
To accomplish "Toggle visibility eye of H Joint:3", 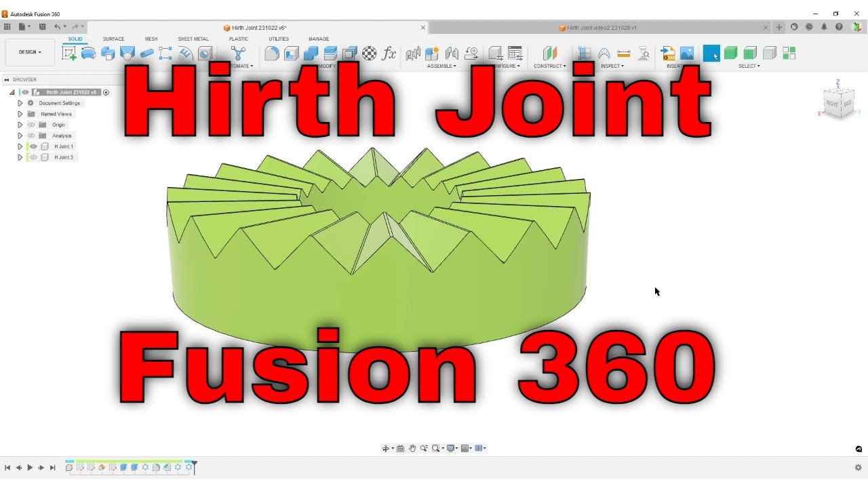I will click(33, 157).
